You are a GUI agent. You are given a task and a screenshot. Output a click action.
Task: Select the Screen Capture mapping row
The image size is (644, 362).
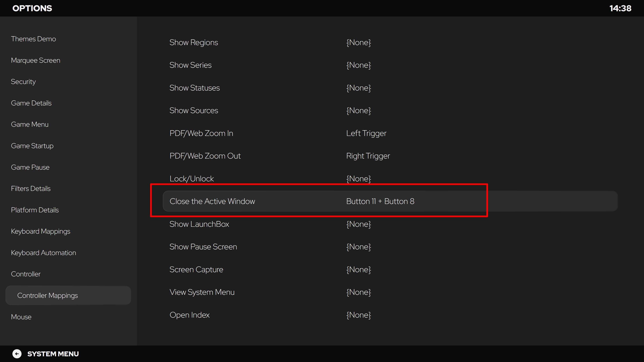tap(390, 269)
